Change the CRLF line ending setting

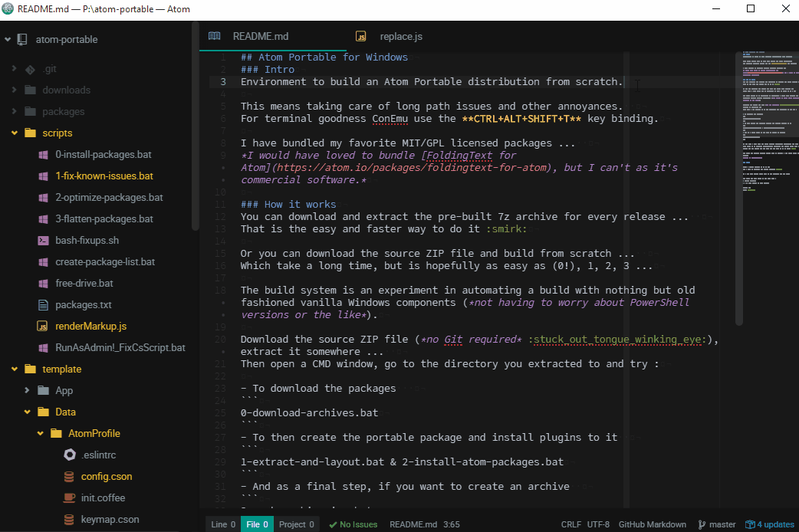pos(570,524)
